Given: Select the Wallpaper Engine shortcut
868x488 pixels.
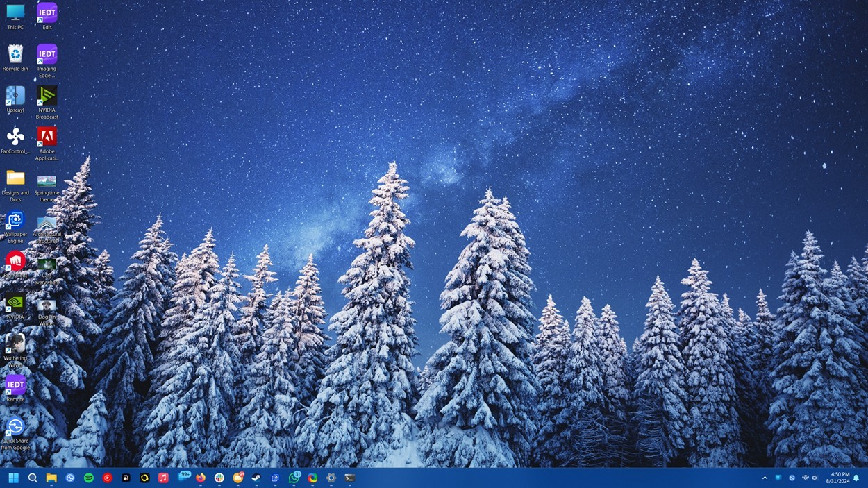Looking at the screenshot, I should pyautogui.click(x=15, y=226).
